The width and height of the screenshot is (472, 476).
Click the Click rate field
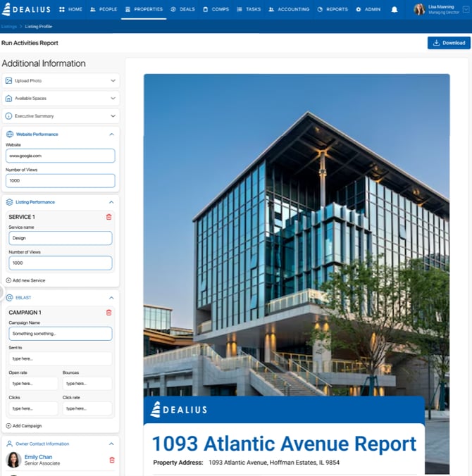tap(87, 408)
